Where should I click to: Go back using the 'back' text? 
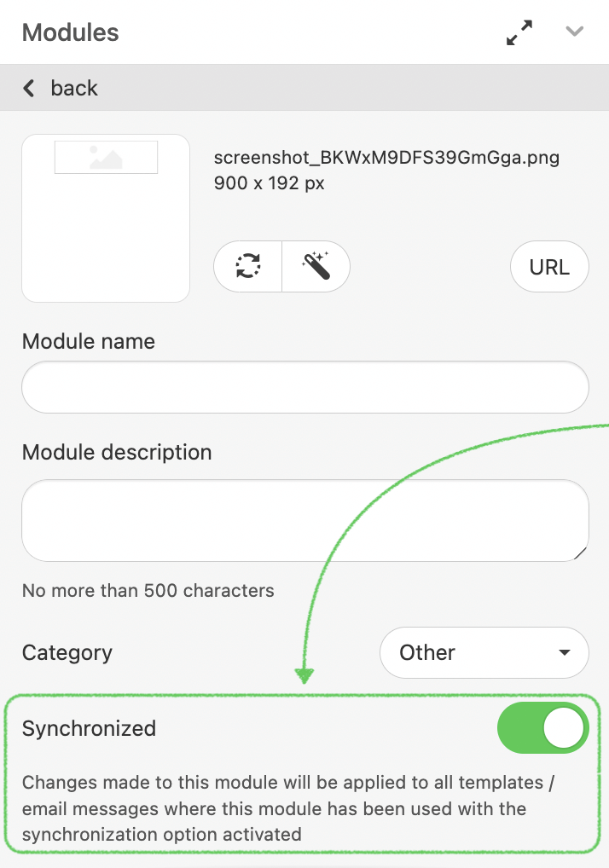coord(74,88)
